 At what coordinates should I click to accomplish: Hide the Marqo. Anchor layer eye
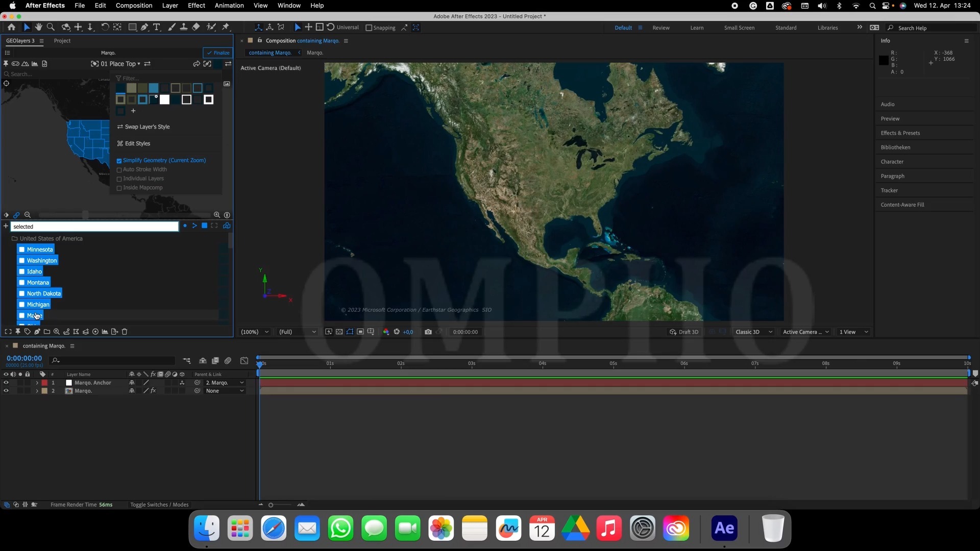click(6, 383)
